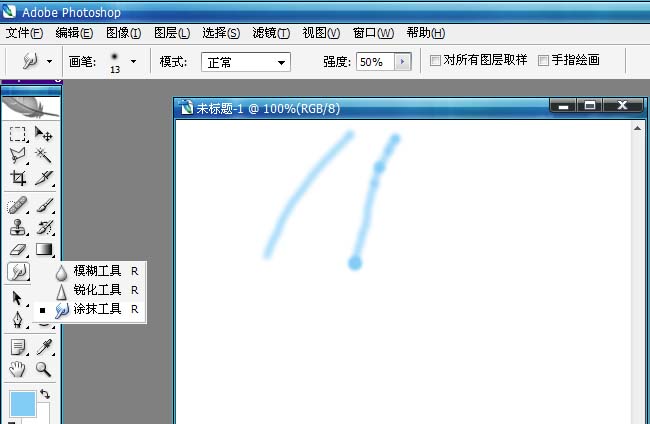This screenshot has width=650, height=424.
Task: Click the feather logo atop the toolbox
Action: pos(31,108)
